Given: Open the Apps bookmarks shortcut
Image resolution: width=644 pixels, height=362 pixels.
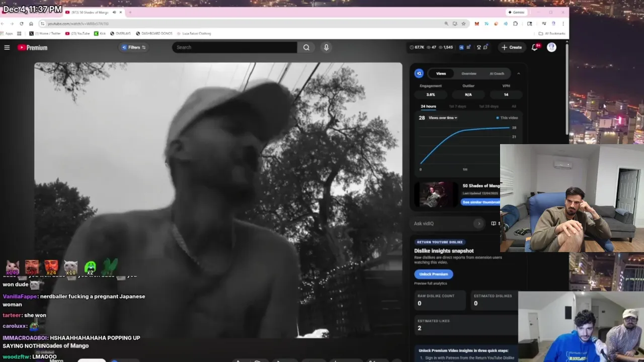Looking at the screenshot, I should (x=7, y=34).
